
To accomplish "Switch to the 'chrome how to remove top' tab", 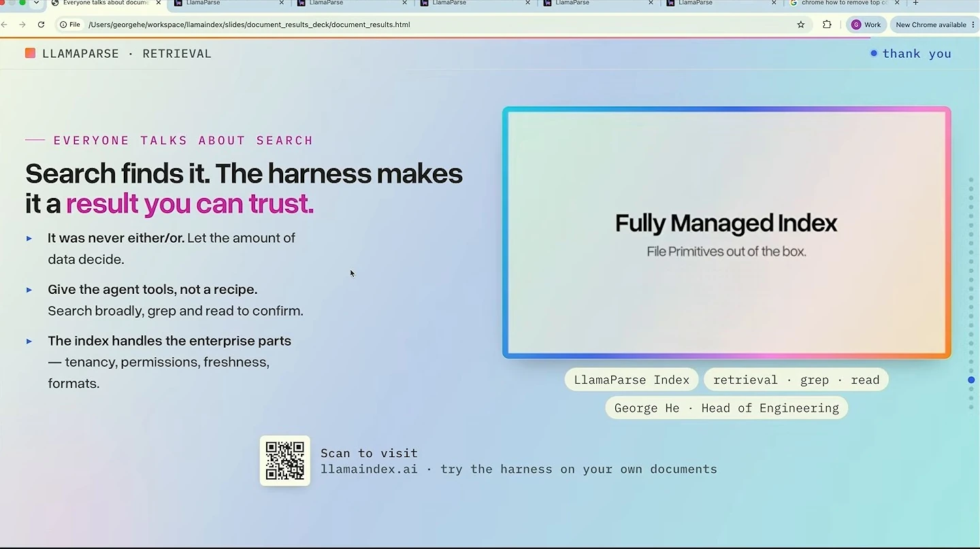I will pos(844,3).
